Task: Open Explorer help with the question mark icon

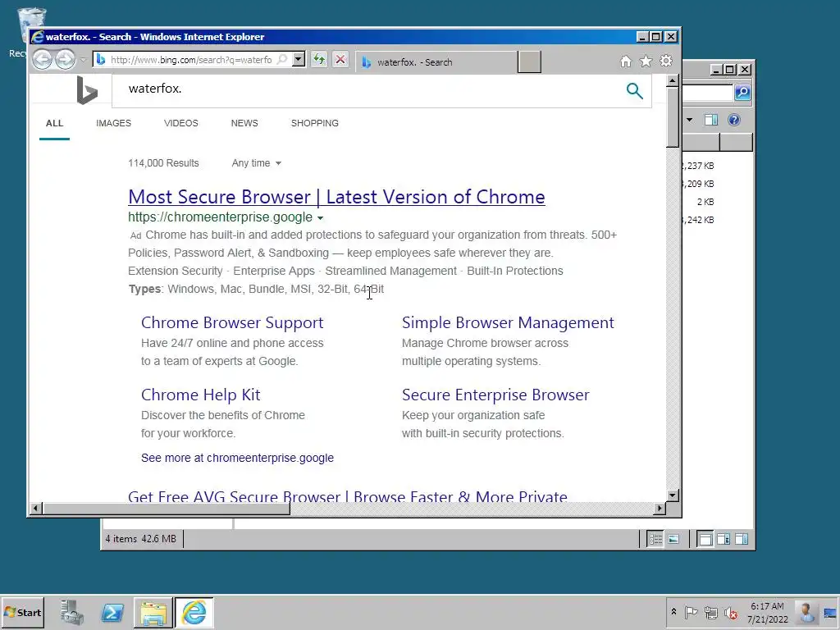Action: (734, 120)
